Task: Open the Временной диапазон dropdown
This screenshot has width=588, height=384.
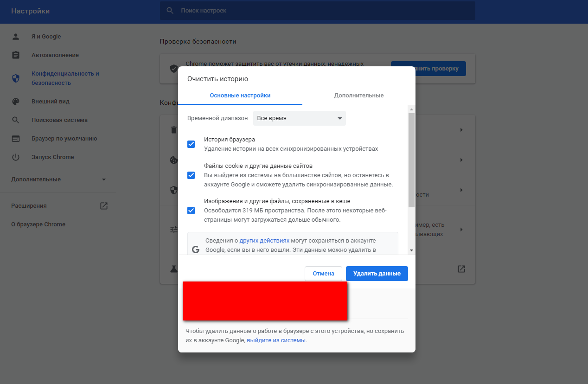Action: [299, 118]
